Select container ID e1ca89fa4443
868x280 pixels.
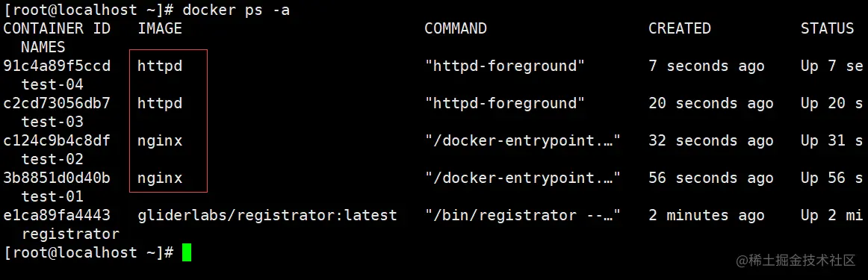tap(57, 215)
